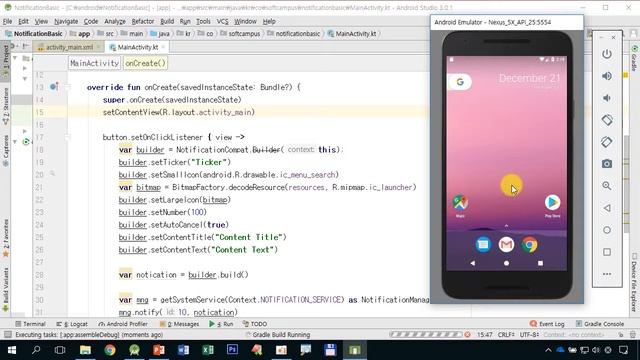The image size is (640, 360).
Task: Tap Android back navigation button on phone
Action: (x=473, y=263)
